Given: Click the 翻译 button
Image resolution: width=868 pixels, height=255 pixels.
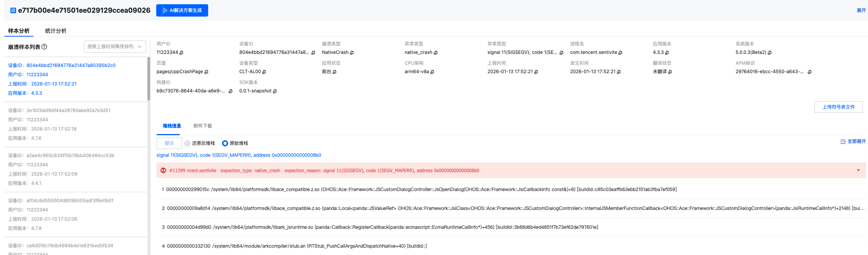Looking at the screenshot, I should pos(169,143).
